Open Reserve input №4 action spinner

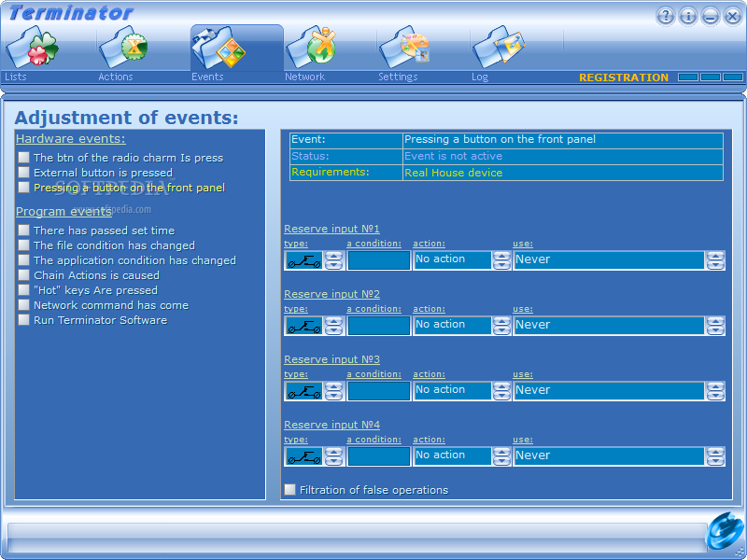tap(501, 456)
